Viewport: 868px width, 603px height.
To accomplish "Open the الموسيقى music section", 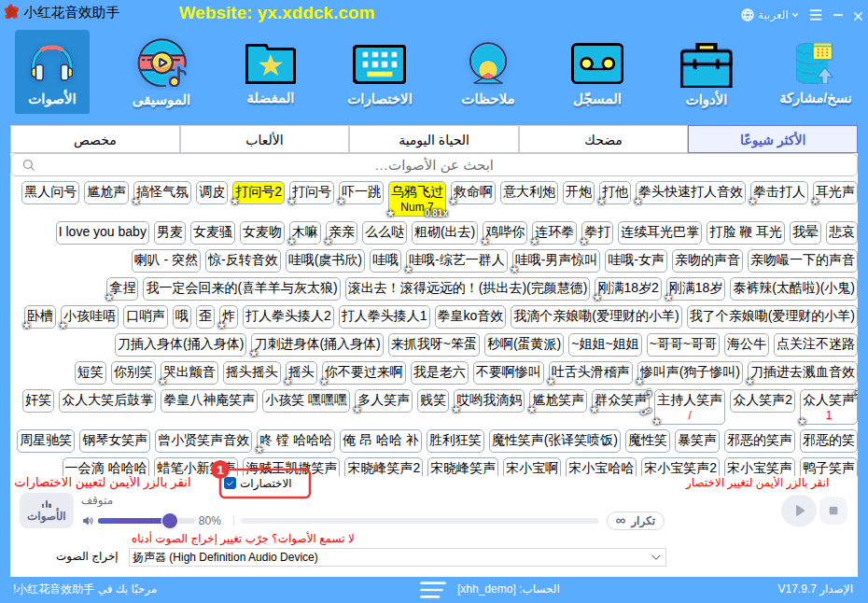I will point(161,72).
